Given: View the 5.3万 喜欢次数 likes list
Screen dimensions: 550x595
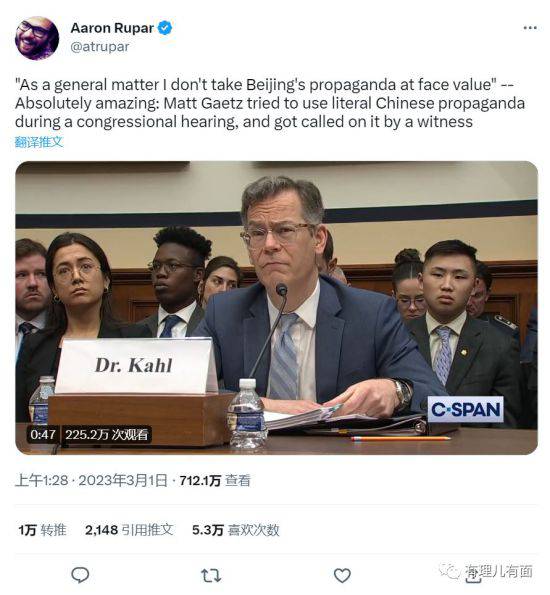Looking at the screenshot, I should (235, 530).
